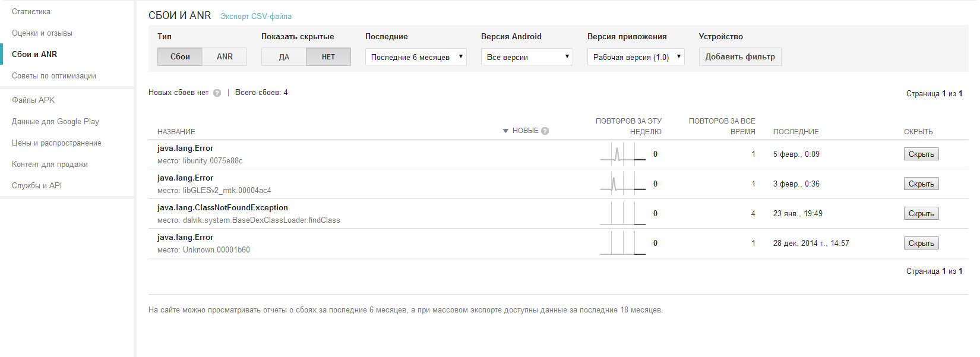This screenshot has height=357, width=980.
Task: Hide the Unknown.00001b60 crash entry
Action: [921, 244]
